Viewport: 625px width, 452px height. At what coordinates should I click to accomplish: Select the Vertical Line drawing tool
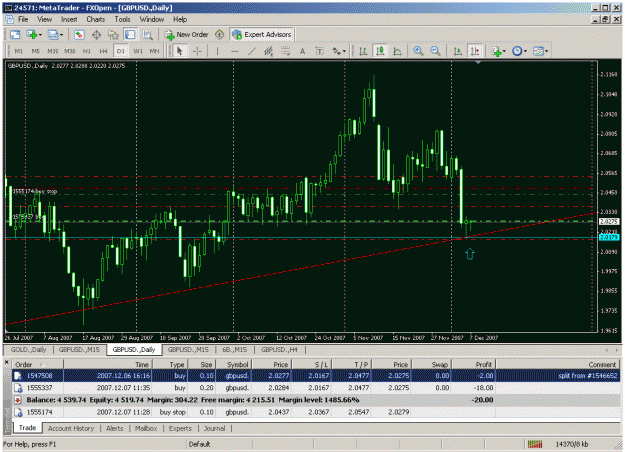point(217,51)
